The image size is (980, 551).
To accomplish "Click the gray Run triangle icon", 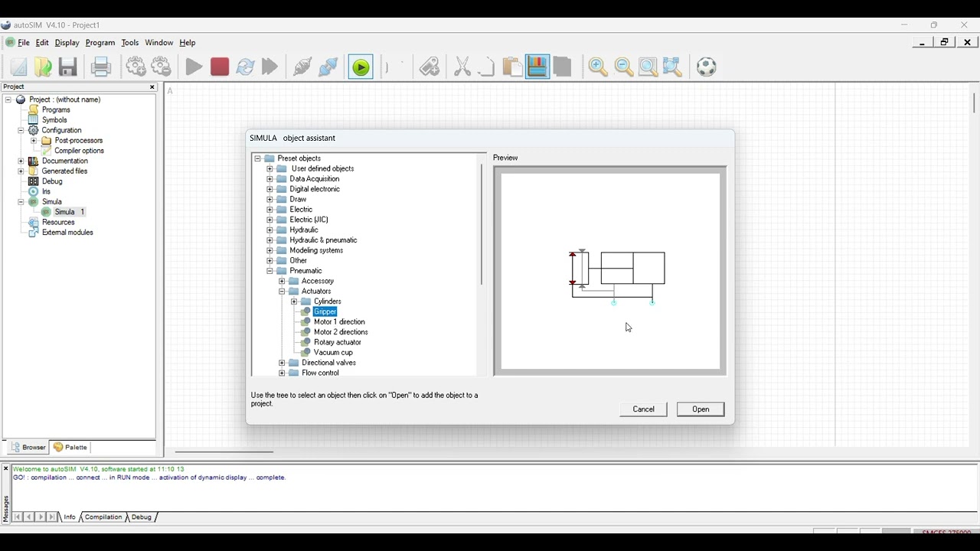I will 194,67.
